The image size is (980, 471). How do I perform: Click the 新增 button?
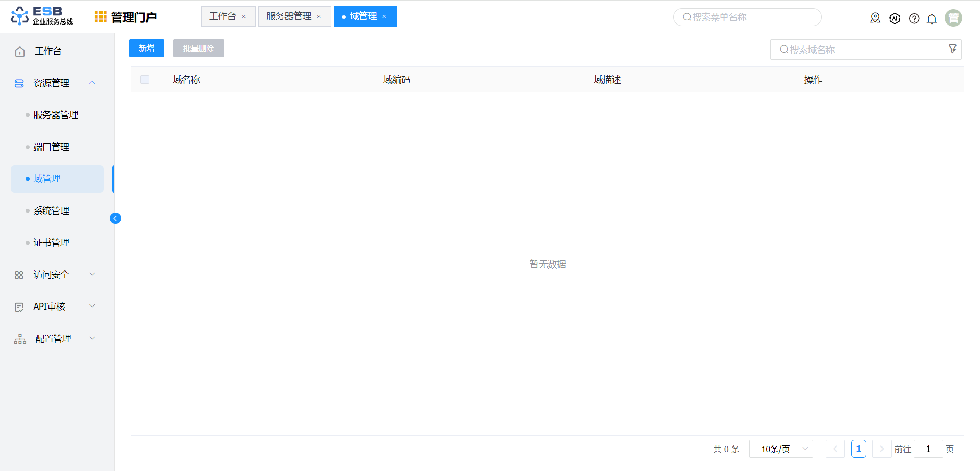click(146, 48)
